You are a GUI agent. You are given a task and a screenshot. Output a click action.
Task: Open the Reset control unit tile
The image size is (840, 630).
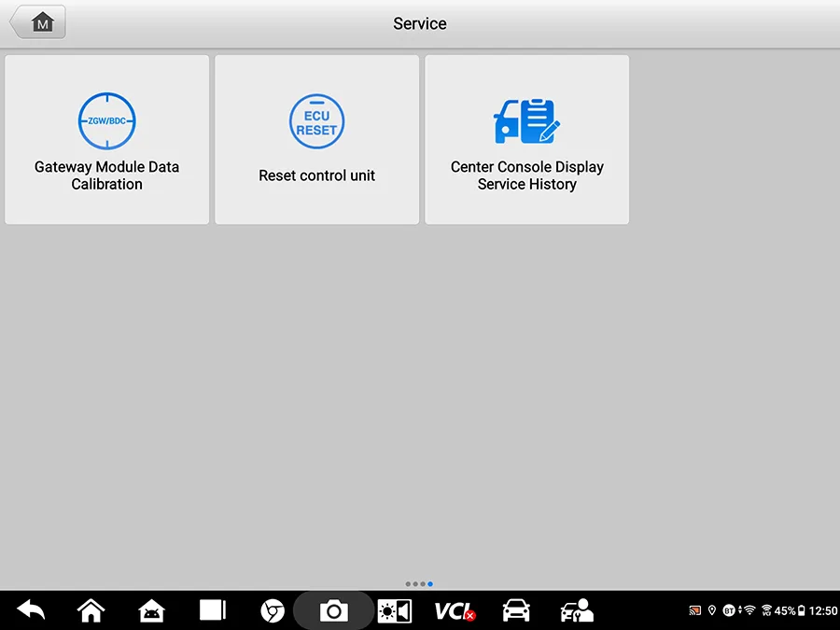316,139
